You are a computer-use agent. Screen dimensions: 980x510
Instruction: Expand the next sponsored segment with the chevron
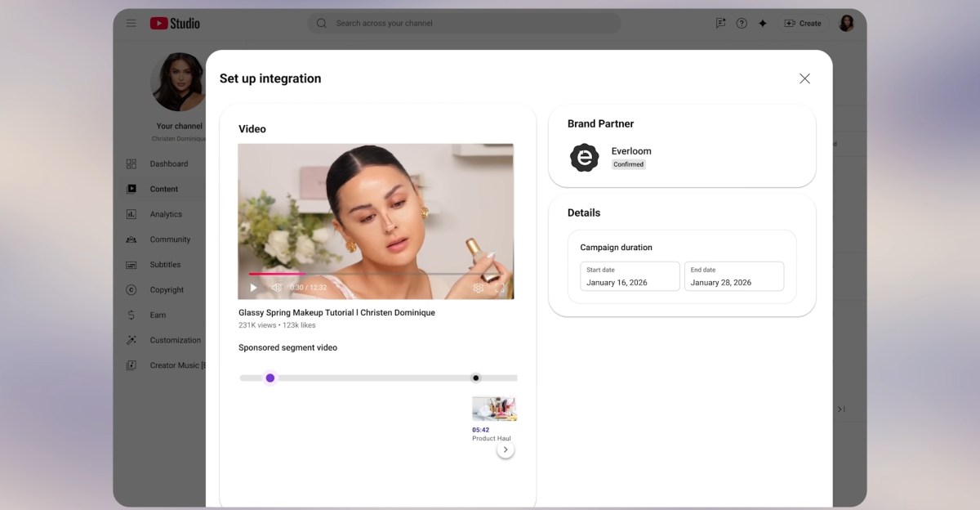coord(506,448)
